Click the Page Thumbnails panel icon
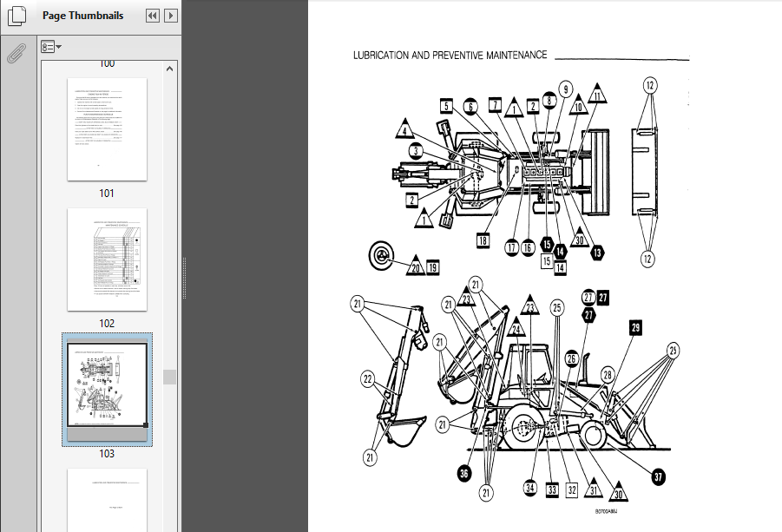Image resolution: width=782 pixels, height=532 pixels. [17, 16]
